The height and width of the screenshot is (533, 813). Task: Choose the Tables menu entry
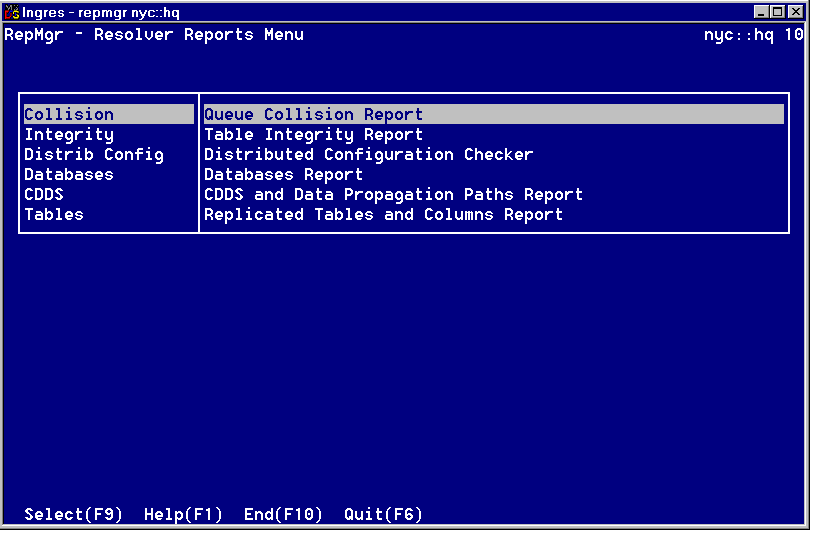click(54, 215)
